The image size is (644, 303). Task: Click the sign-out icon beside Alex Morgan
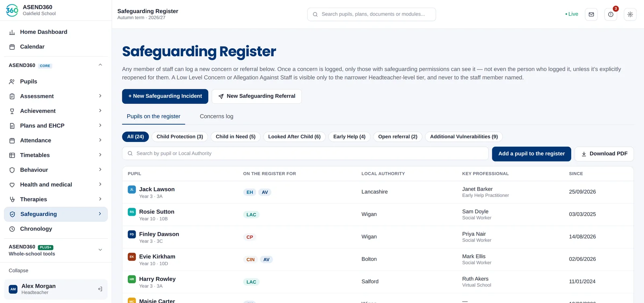[x=100, y=289]
